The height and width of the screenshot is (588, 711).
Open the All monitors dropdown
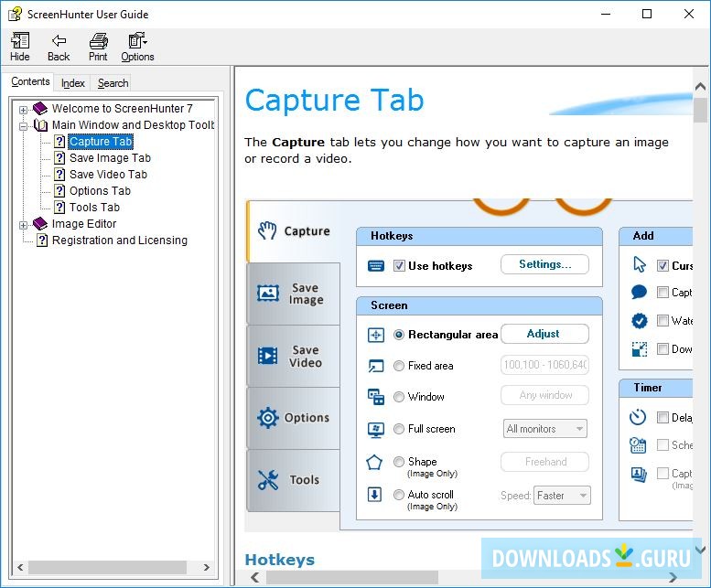pyautogui.click(x=545, y=429)
